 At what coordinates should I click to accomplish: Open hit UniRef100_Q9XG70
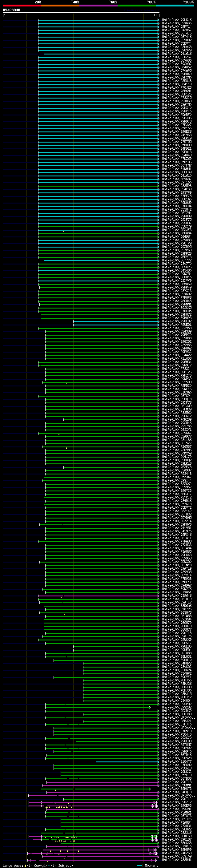[177, 738]
